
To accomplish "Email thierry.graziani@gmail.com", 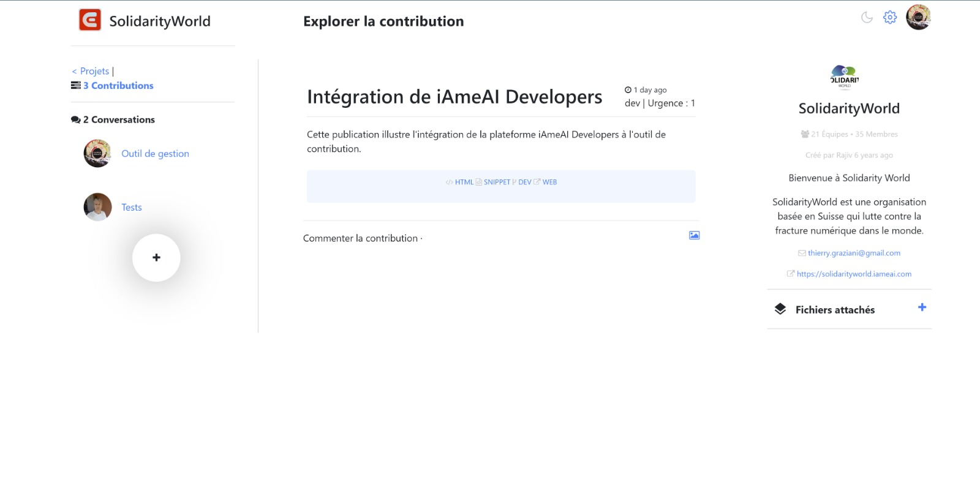I will pyautogui.click(x=854, y=253).
